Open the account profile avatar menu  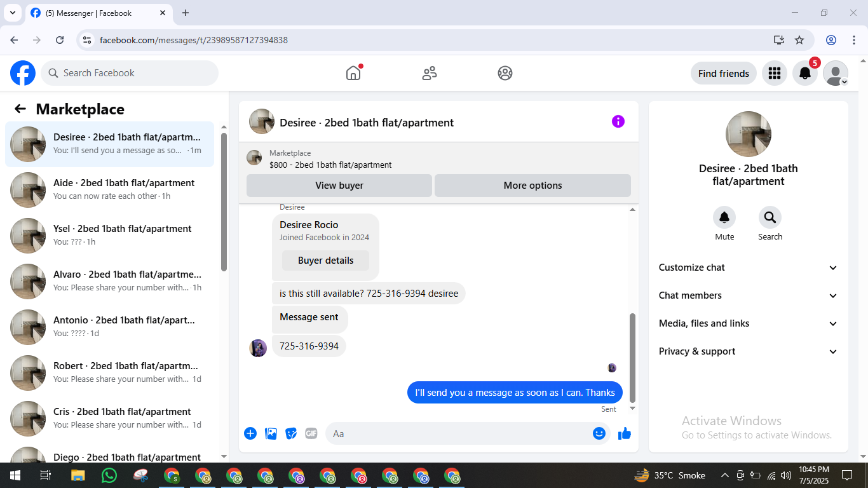tap(836, 73)
